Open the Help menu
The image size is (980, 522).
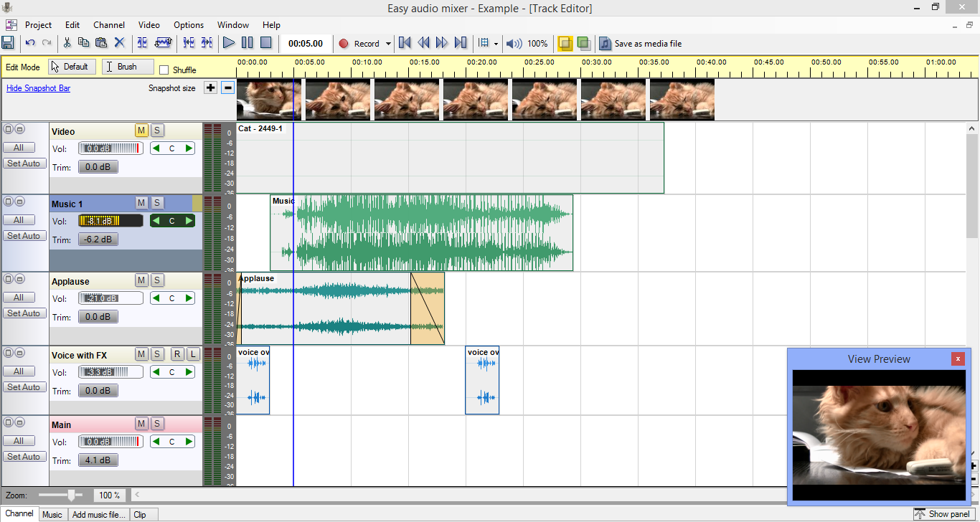271,24
